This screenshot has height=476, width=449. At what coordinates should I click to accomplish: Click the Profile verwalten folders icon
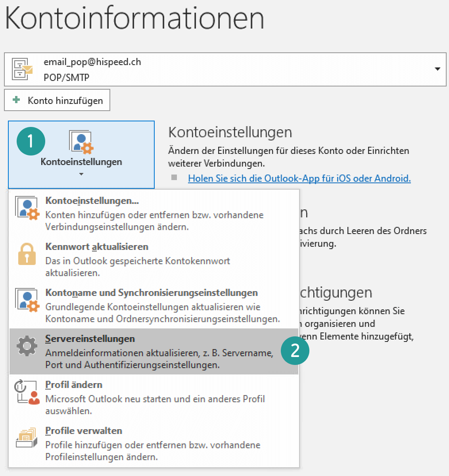[x=27, y=438]
